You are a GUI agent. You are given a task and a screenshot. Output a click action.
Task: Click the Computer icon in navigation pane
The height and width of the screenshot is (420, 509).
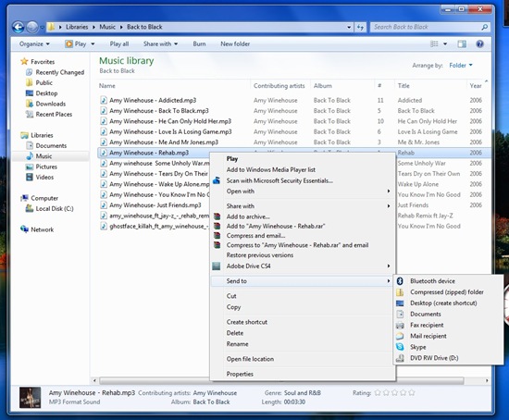pyautogui.click(x=24, y=198)
